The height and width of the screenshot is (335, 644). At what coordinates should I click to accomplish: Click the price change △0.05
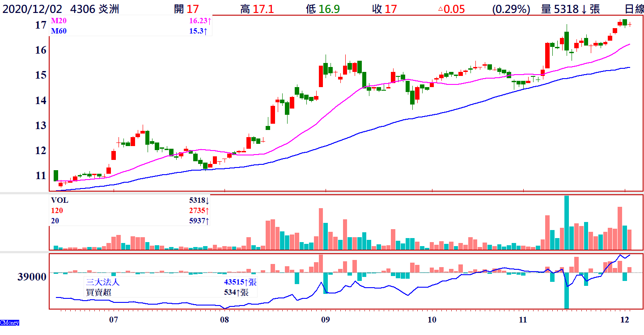(x=451, y=8)
